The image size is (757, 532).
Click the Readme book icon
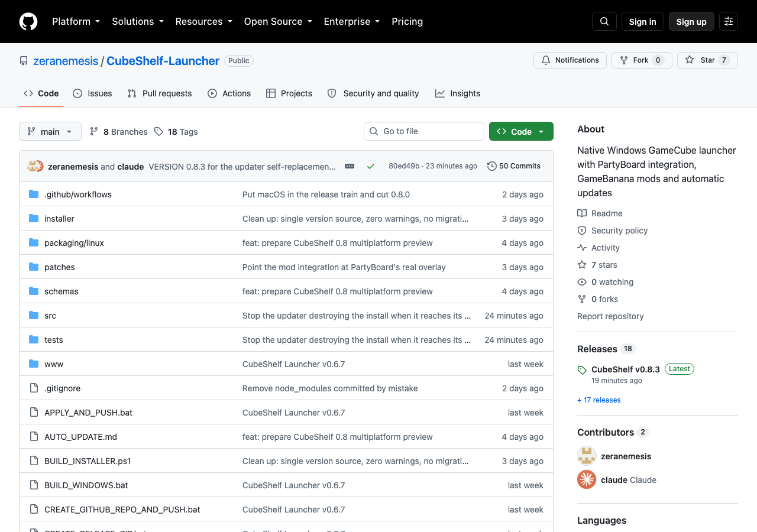point(582,213)
